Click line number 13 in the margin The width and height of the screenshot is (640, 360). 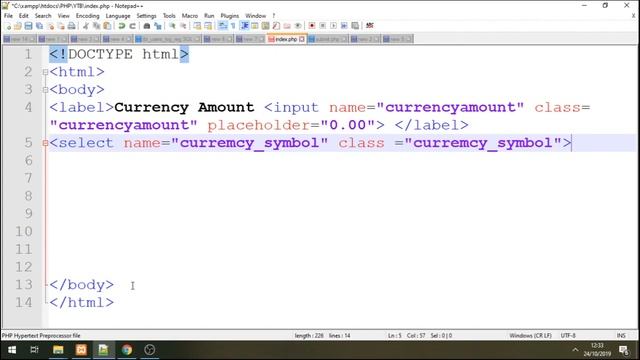click(24, 284)
